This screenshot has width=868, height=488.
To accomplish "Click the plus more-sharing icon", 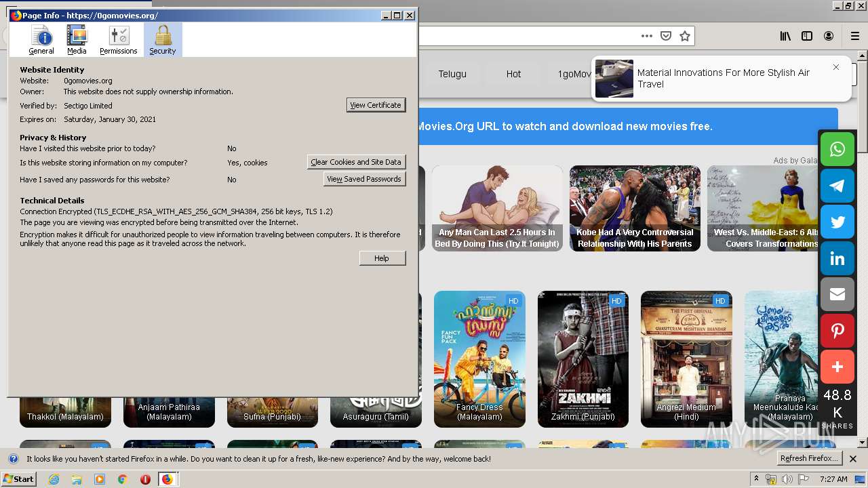I will 837,367.
